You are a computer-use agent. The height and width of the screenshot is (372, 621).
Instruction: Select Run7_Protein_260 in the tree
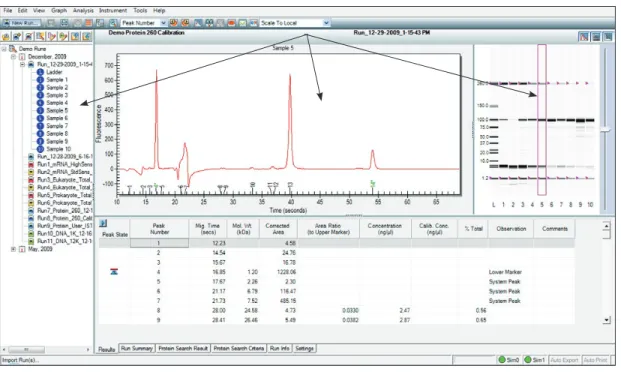(x=65, y=211)
